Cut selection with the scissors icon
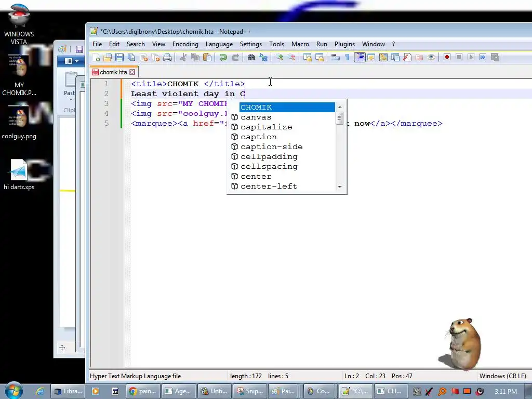The height and width of the screenshot is (399, 532). [183, 57]
